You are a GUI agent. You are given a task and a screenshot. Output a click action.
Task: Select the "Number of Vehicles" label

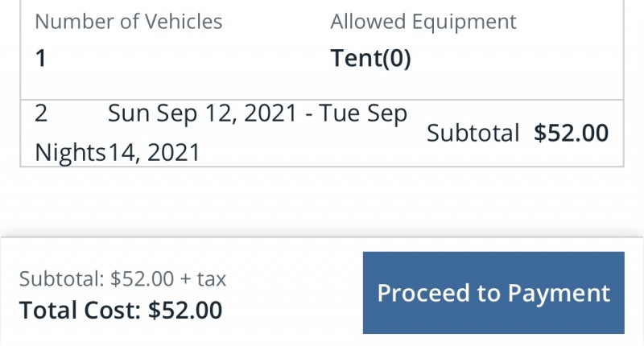pos(129,22)
